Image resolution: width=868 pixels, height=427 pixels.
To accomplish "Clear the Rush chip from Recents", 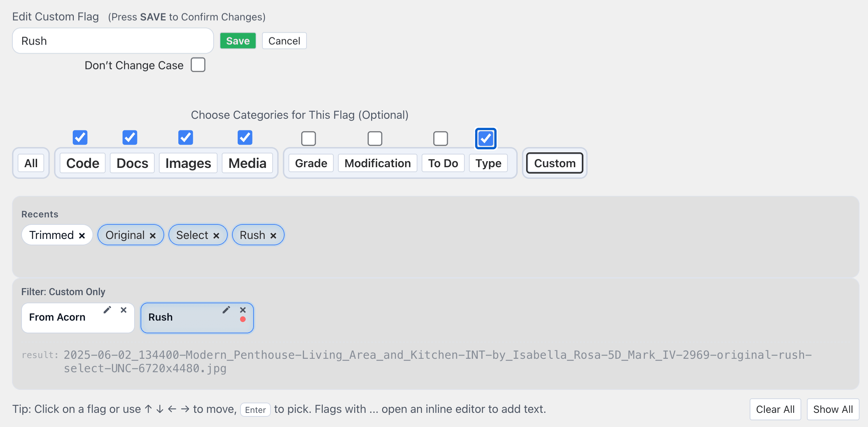I will (x=273, y=235).
